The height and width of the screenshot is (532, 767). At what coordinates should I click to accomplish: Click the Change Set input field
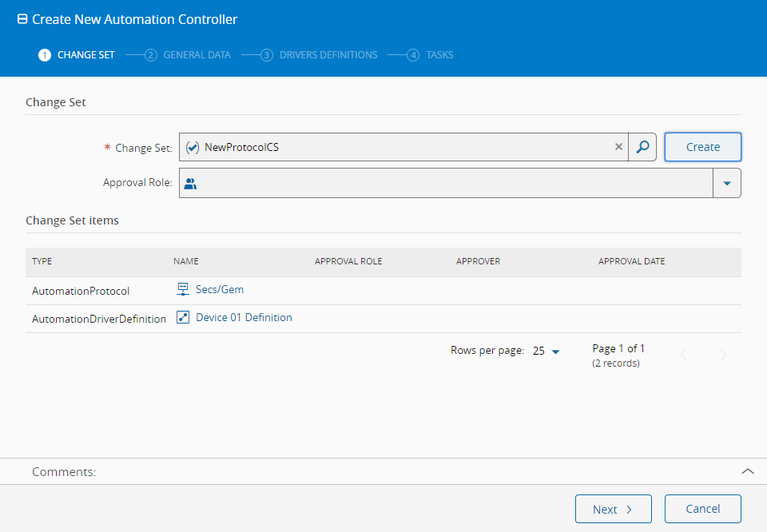tap(399, 147)
